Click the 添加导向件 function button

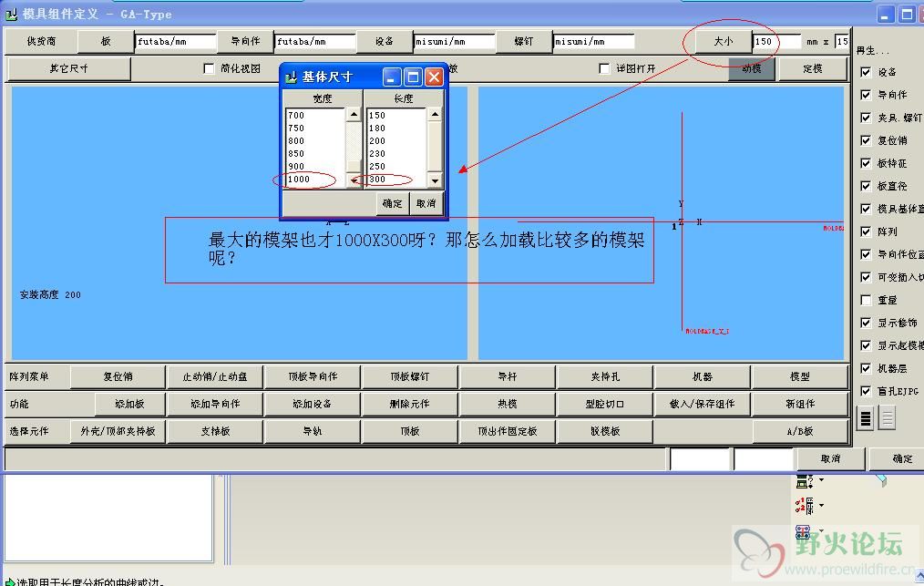[x=215, y=404]
